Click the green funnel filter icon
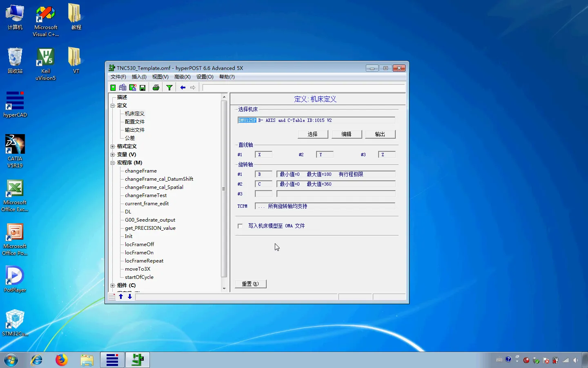Screen dimensions: 588x368 [x=169, y=88]
